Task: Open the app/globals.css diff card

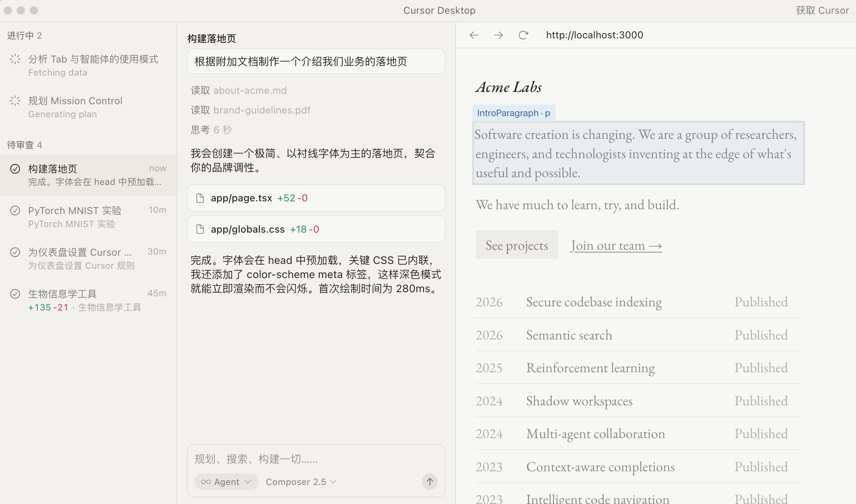Action: (x=316, y=229)
